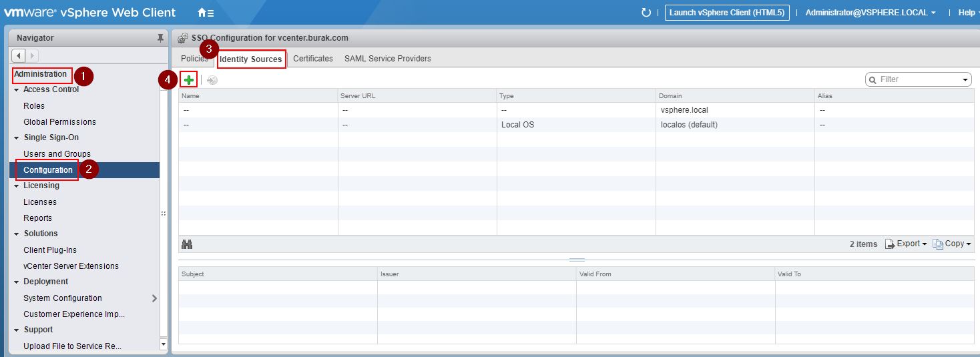Collapse the Single Sign-On section
Image resolution: width=980 pixels, height=357 pixels.
pos(17,137)
